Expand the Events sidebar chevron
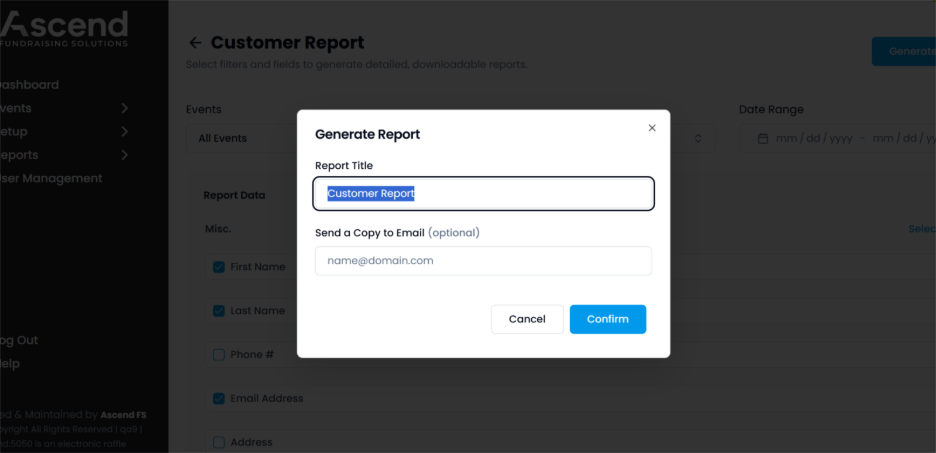 click(x=124, y=108)
